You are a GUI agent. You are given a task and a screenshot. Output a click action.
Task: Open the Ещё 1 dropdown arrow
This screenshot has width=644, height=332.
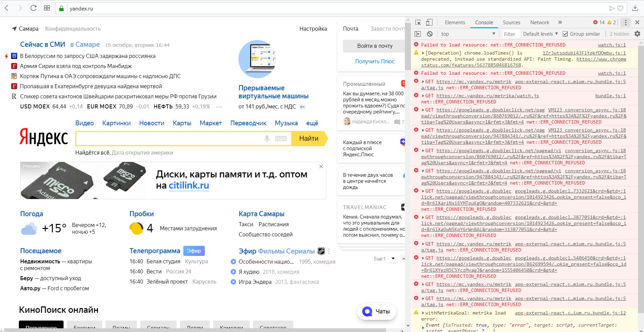393,259
